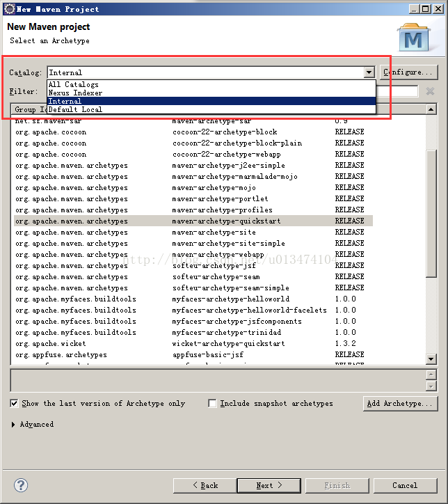Select maven-archetype-j2ee-simple archetype
Screen dimensions: 448x504
tap(193, 165)
